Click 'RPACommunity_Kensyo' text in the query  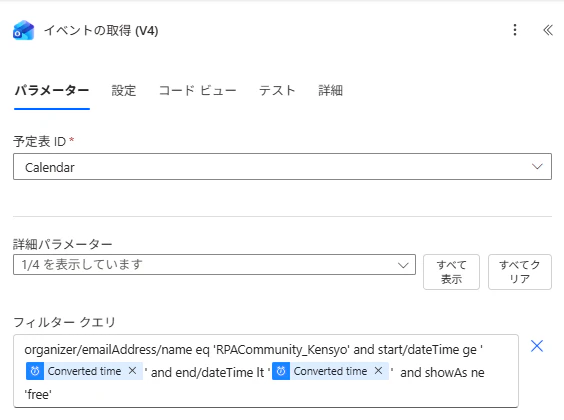click(x=282, y=350)
